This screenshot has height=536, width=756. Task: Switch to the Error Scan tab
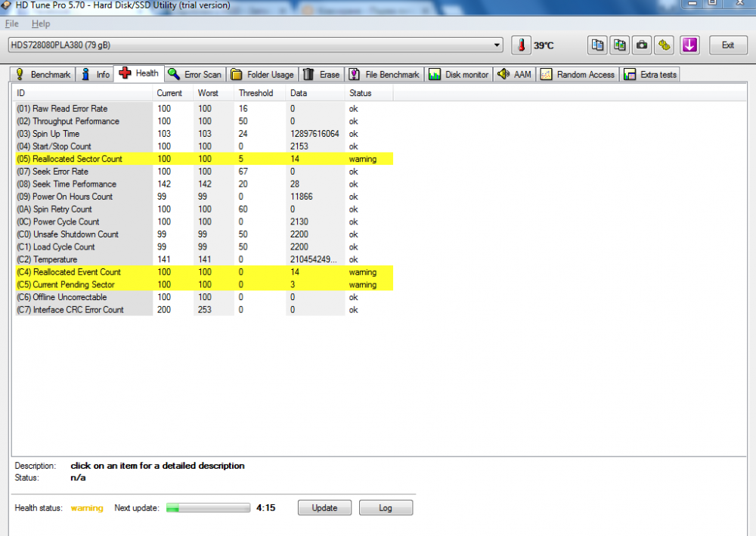coord(195,74)
